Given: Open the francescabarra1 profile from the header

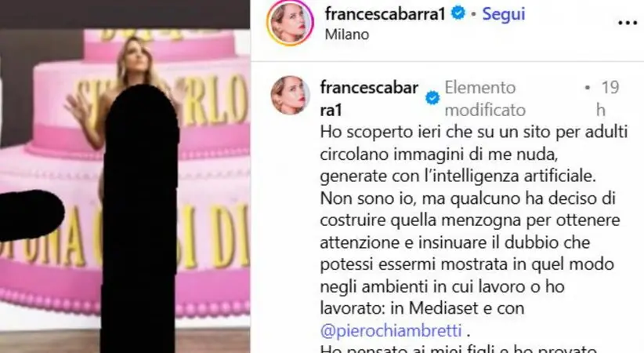Looking at the screenshot, I should 385,14.
